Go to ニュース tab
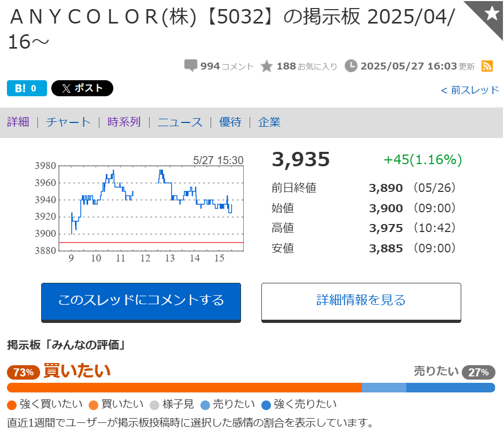Image resolution: width=504 pixels, height=432 pixels. click(x=180, y=122)
